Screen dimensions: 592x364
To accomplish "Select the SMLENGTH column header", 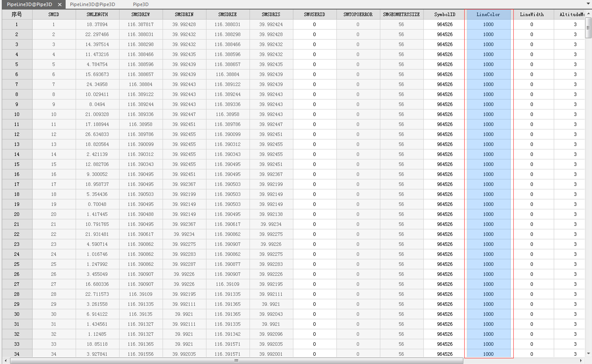I will click(97, 14).
